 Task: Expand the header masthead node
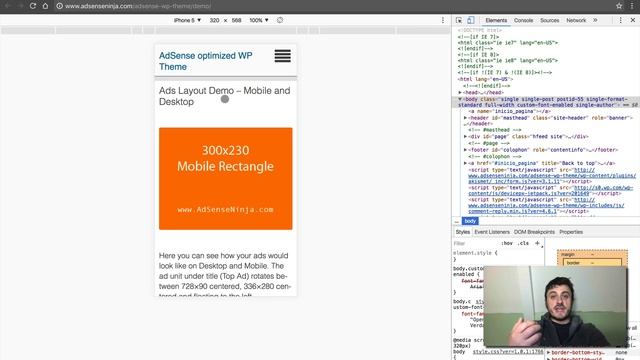465,118
